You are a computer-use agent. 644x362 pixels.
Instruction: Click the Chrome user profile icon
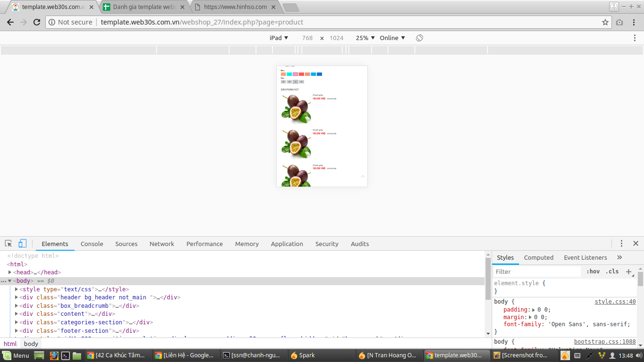[x=614, y=7]
